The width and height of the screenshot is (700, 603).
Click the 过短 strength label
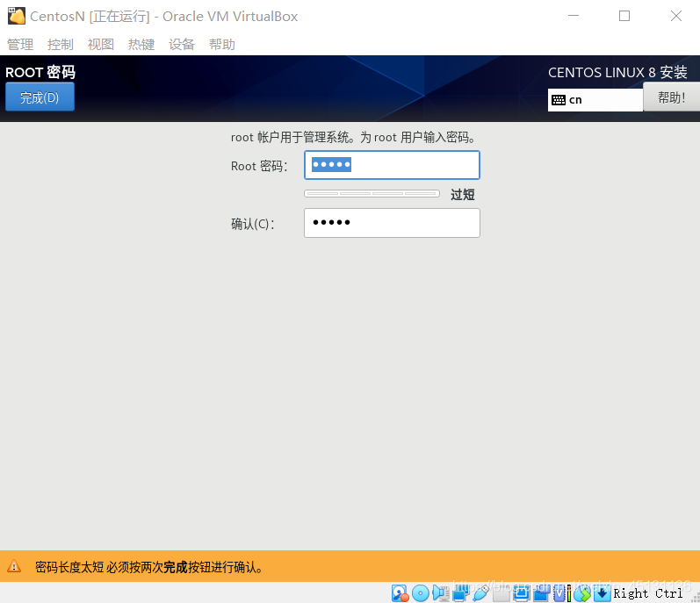pyautogui.click(x=463, y=195)
